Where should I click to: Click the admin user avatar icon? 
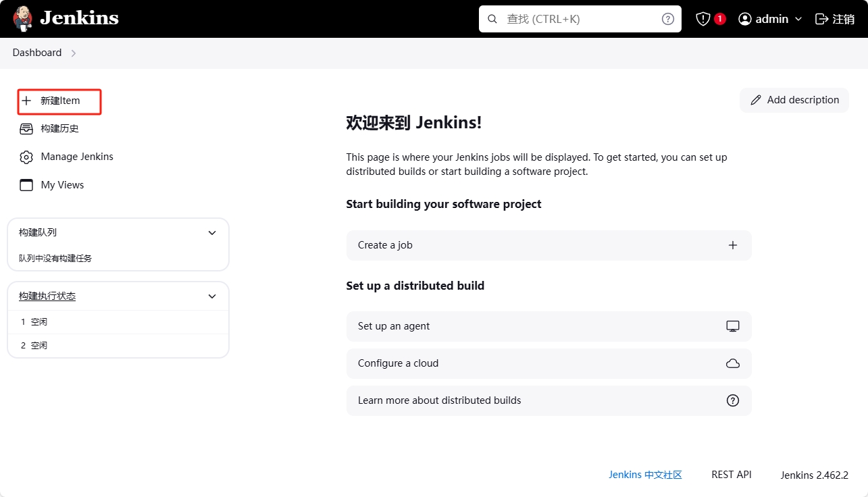point(745,19)
